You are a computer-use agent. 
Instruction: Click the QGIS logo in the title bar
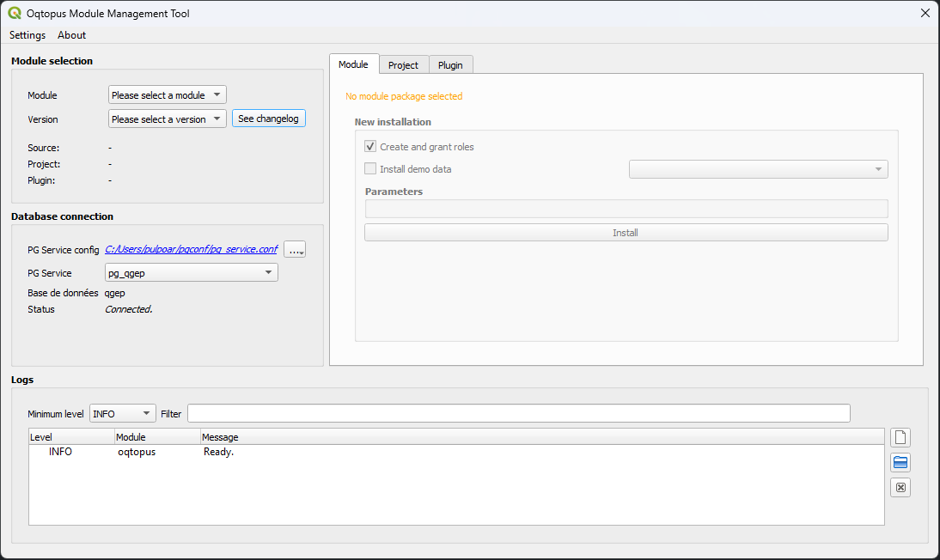point(15,13)
